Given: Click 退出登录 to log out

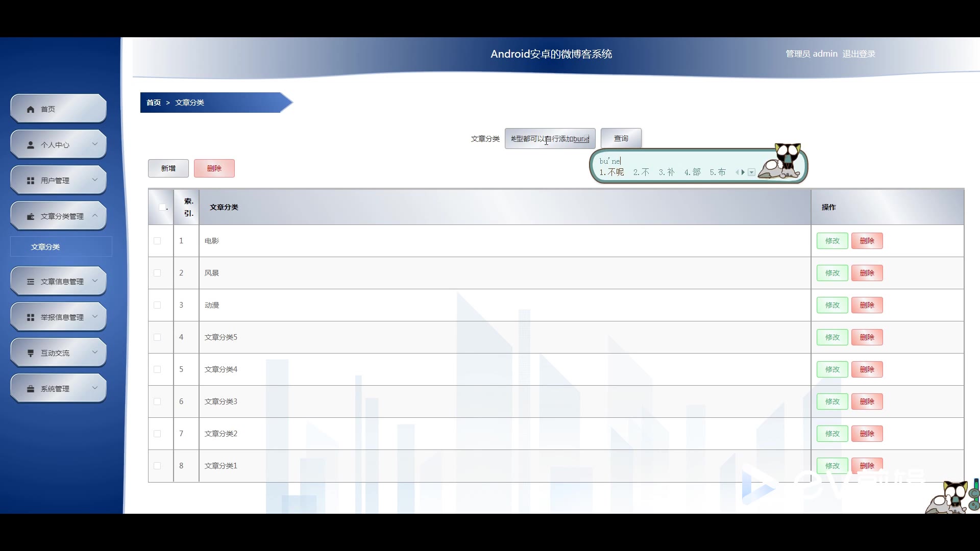Looking at the screenshot, I should coord(859,54).
